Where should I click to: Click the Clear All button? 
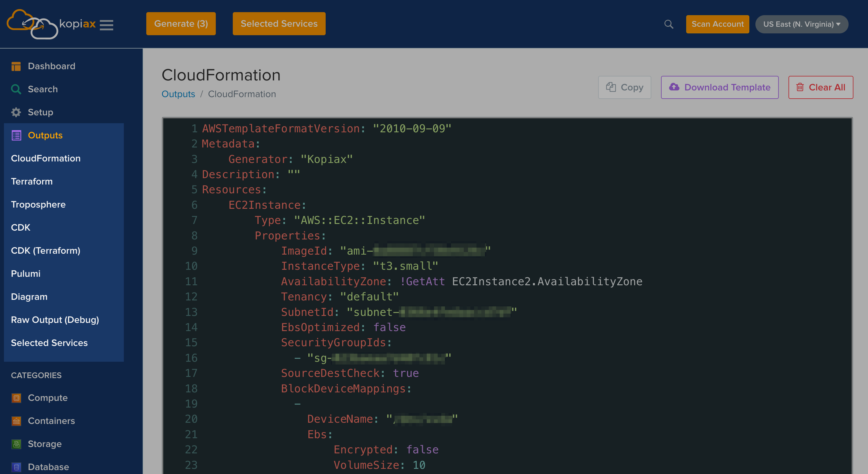tap(820, 87)
